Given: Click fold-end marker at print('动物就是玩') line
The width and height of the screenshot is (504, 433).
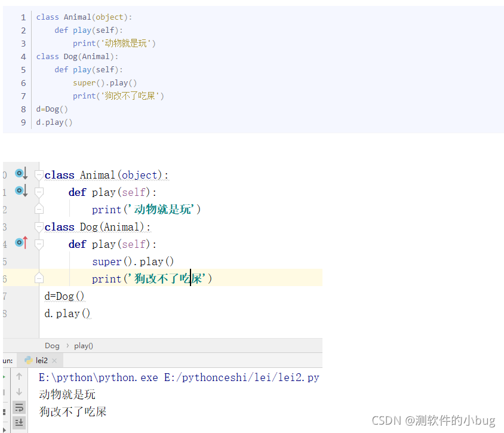Looking at the screenshot, I should (x=39, y=209).
